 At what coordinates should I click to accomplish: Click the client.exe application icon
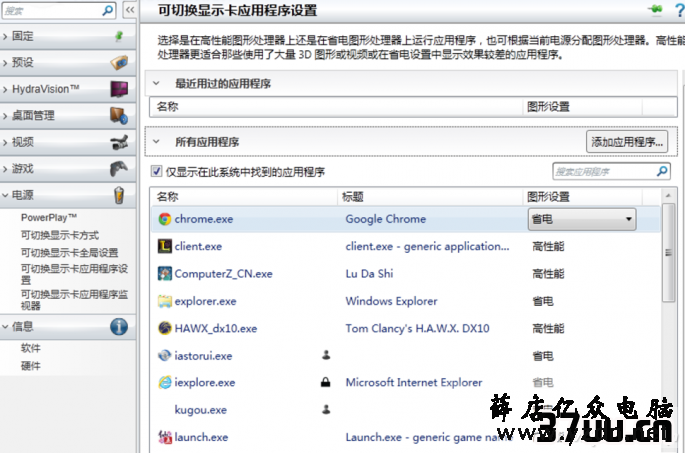165,246
